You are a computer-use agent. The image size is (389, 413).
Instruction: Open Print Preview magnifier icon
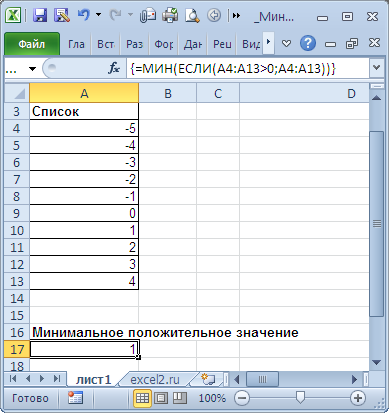click(x=192, y=15)
